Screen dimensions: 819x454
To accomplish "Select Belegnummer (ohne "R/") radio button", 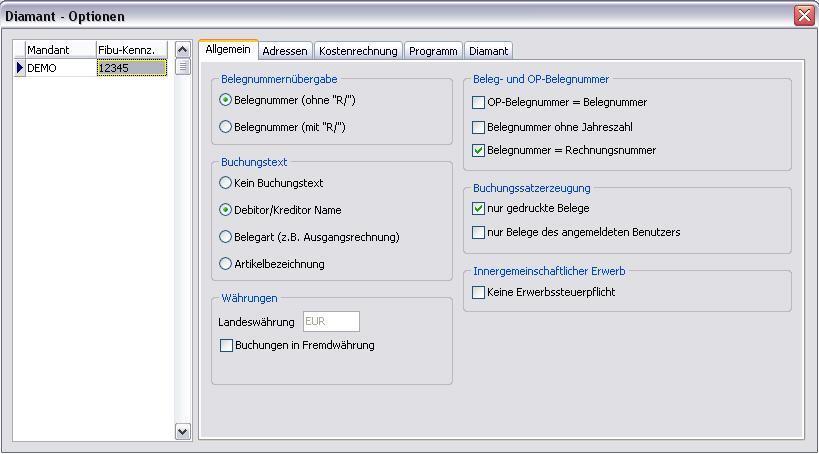I will (226, 100).
